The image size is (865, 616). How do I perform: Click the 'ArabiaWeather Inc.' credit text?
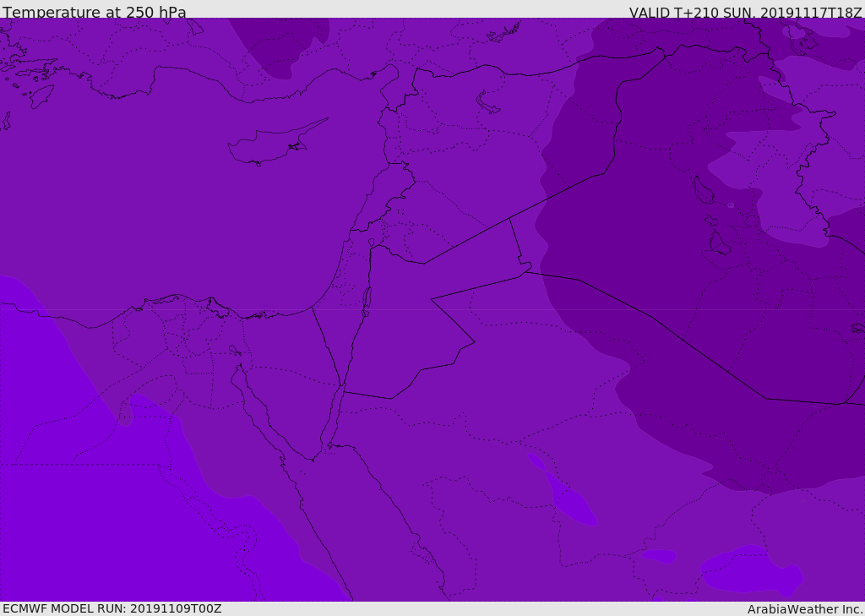click(x=805, y=609)
